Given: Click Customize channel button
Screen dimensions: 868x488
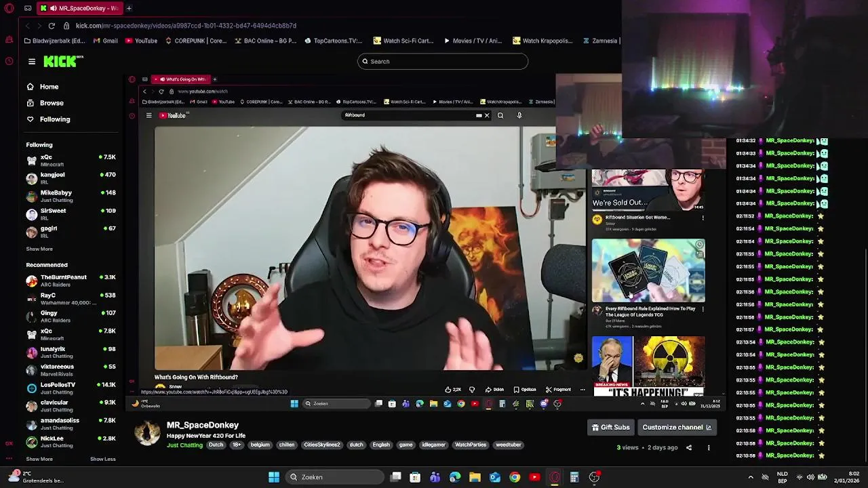Looking at the screenshot, I should pyautogui.click(x=677, y=428).
